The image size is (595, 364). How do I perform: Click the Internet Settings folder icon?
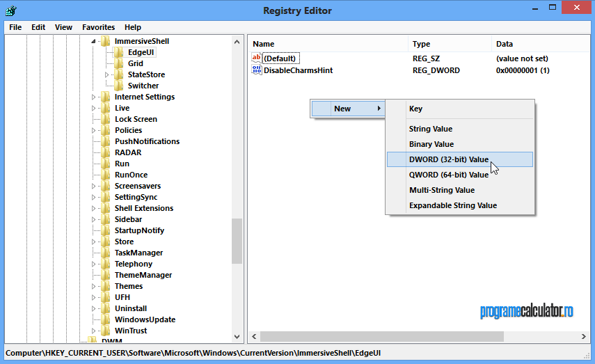tap(106, 97)
